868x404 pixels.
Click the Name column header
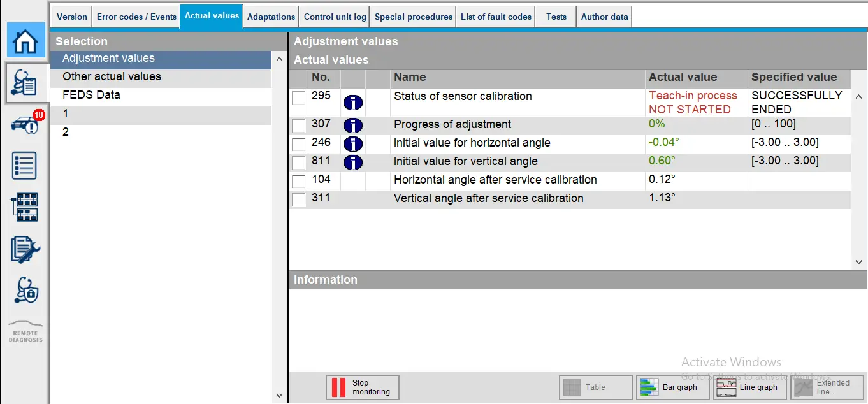tap(517, 78)
